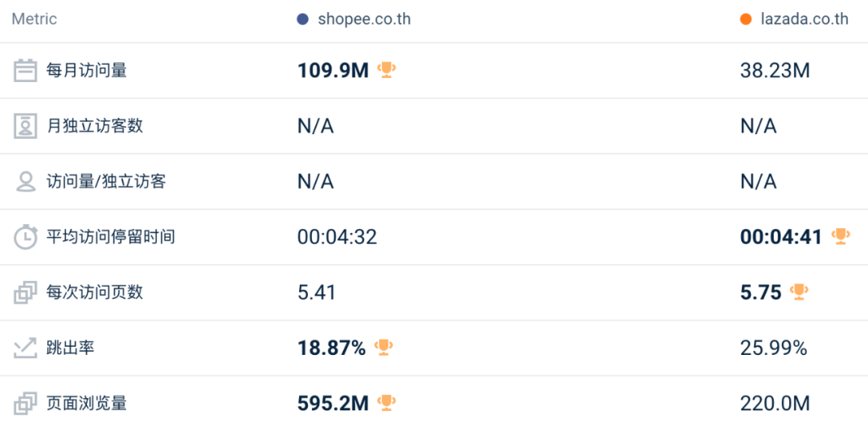
Task: Click the trophy next to 109.9M
Action: (x=387, y=70)
